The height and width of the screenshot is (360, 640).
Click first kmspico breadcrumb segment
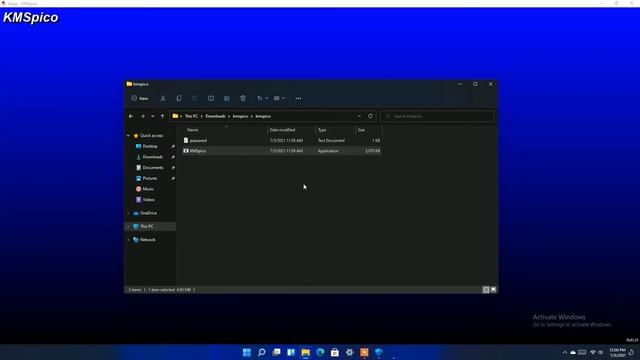pos(240,116)
